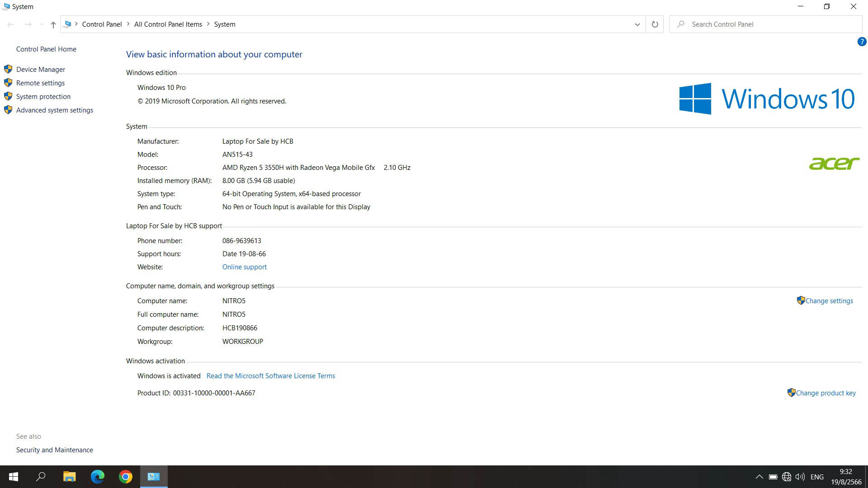Click the support hours Date 19-08-66 text
Viewport: 868px width, 488px height.
pos(244,254)
